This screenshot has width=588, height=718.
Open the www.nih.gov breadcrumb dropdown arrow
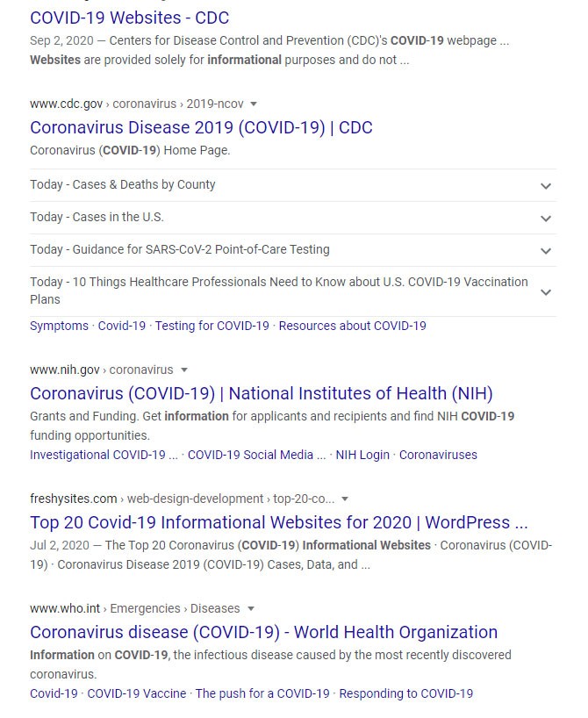(186, 370)
